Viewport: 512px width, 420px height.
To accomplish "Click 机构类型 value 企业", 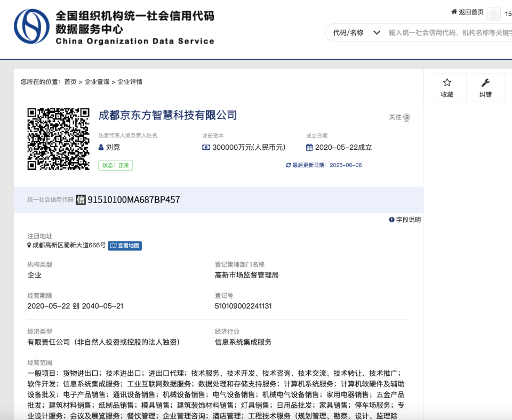I will (x=34, y=275).
